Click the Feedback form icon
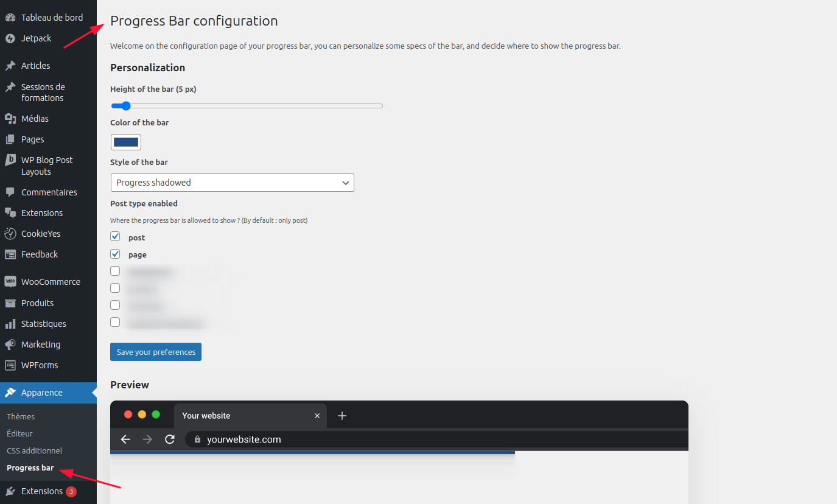 pyautogui.click(x=10, y=254)
